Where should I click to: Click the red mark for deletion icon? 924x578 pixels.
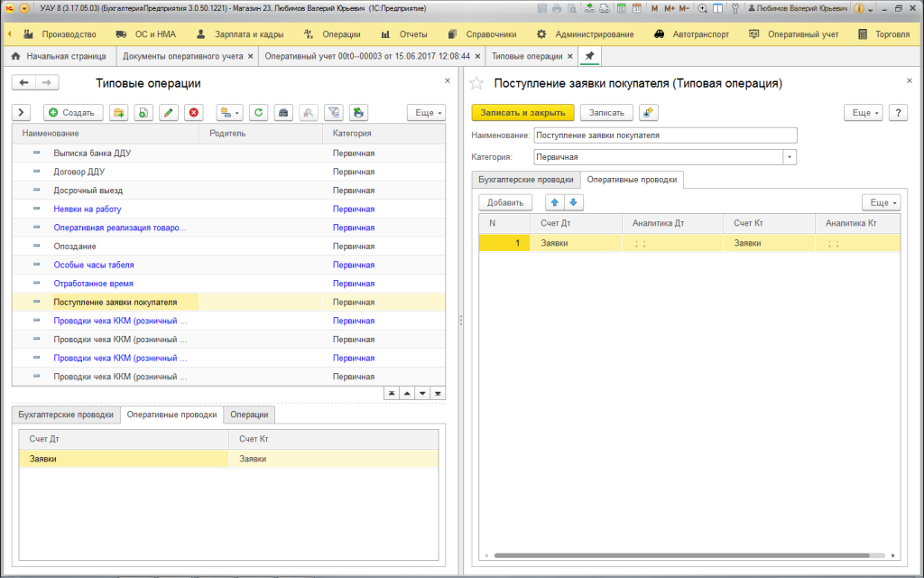(x=193, y=113)
